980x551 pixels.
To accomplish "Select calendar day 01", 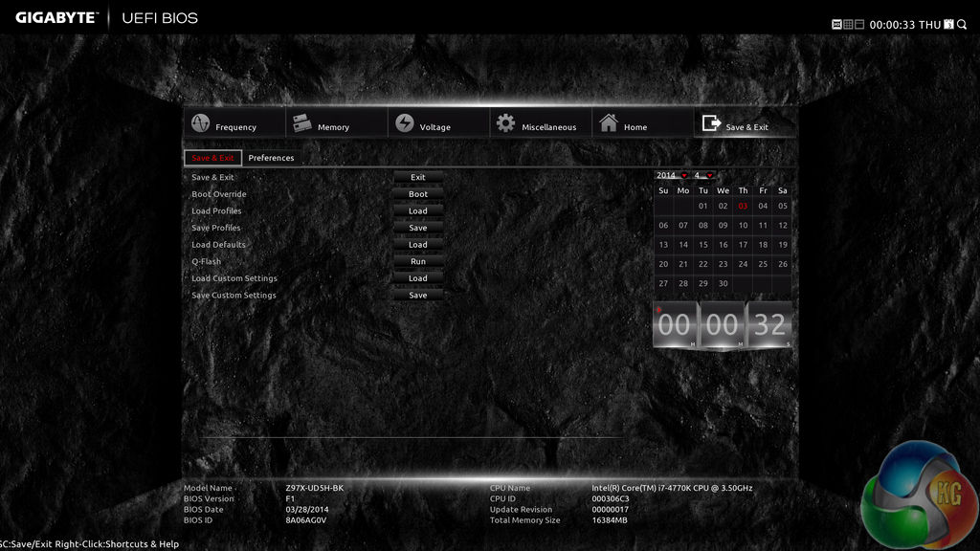I will [x=703, y=207].
